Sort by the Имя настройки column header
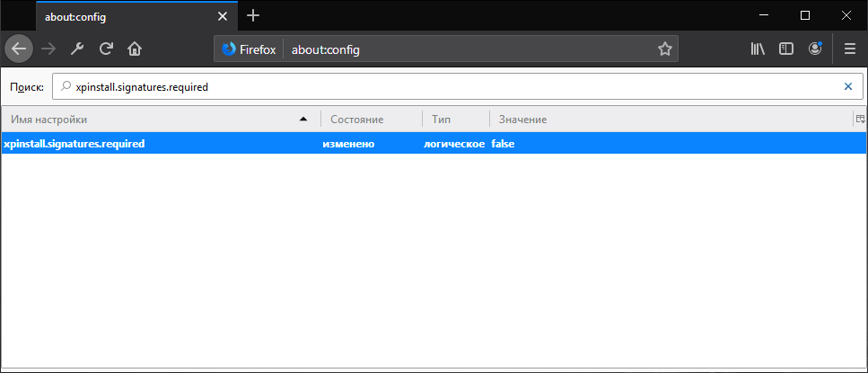The height and width of the screenshot is (373, 868). coord(161,120)
